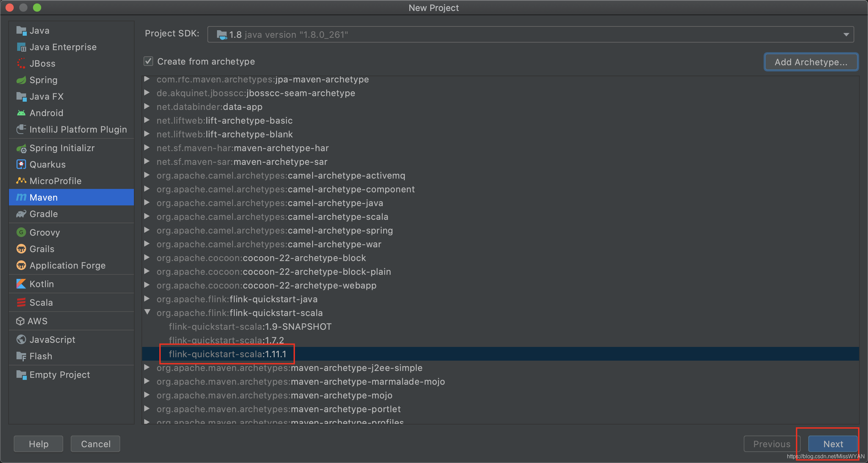Select the Scala project type icon
The width and height of the screenshot is (868, 463).
tap(22, 302)
